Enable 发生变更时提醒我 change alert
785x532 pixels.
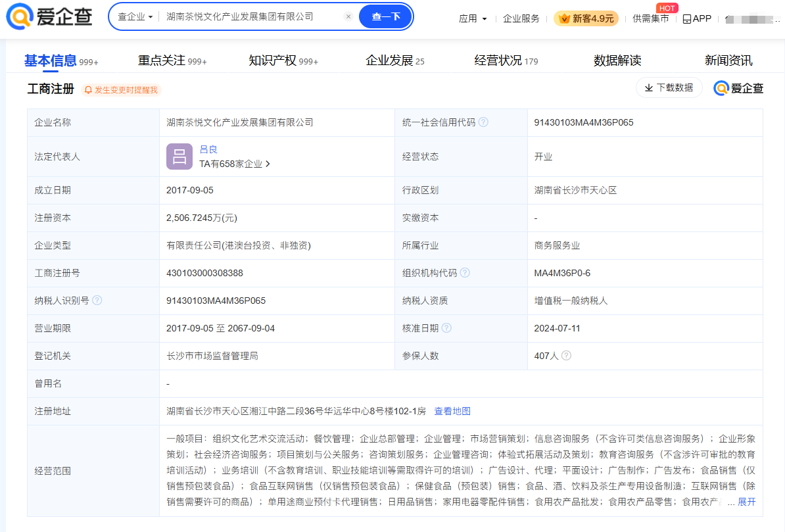pyautogui.click(x=122, y=90)
